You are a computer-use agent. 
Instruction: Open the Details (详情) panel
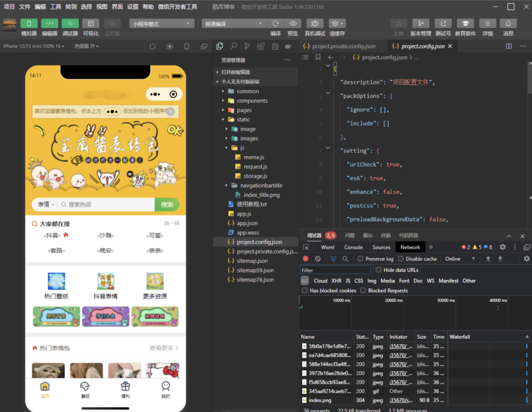click(x=488, y=24)
